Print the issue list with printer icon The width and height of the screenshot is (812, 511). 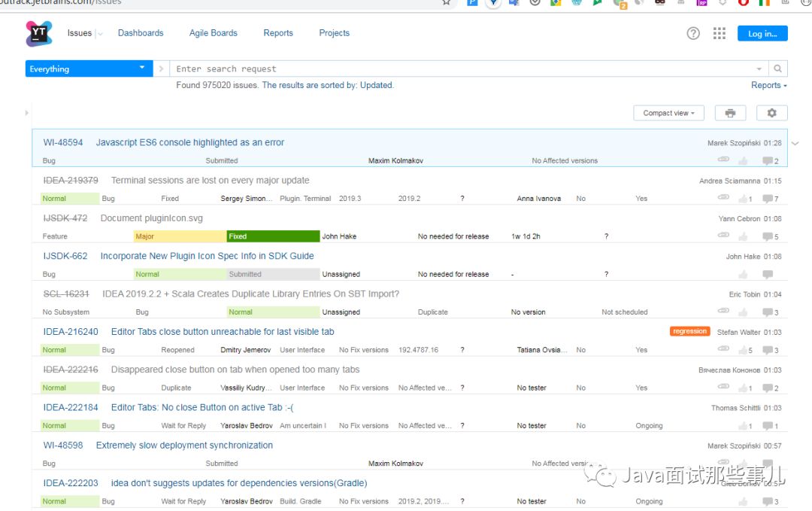[730, 113]
